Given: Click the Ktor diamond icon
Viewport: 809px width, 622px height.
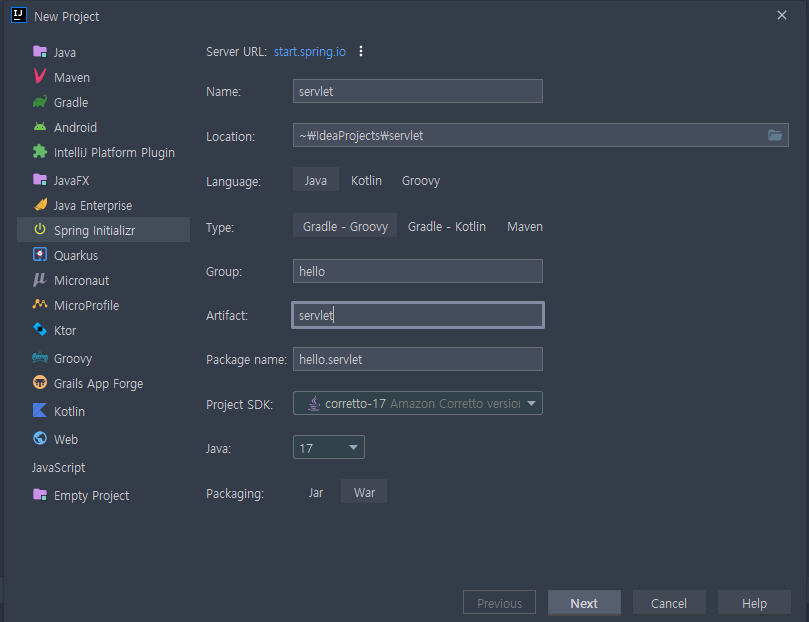Looking at the screenshot, I should 40,330.
